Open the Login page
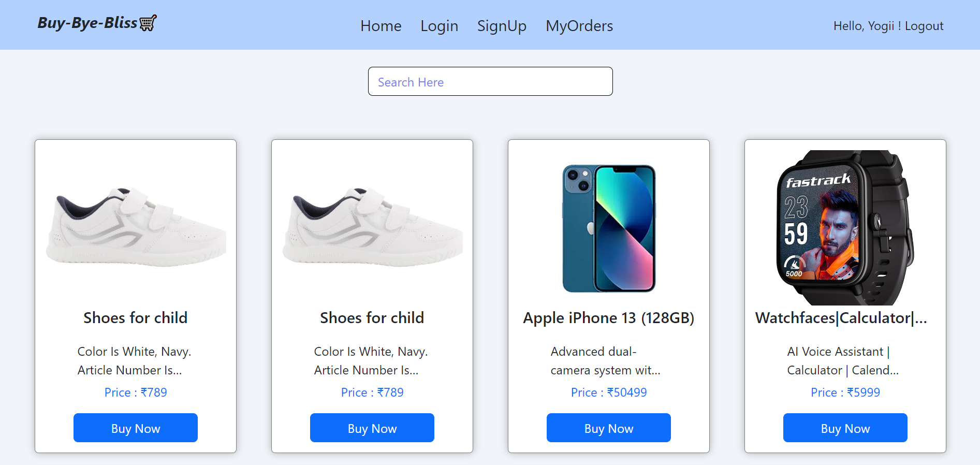The width and height of the screenshot is (980, 465). (x=438, y=26)
